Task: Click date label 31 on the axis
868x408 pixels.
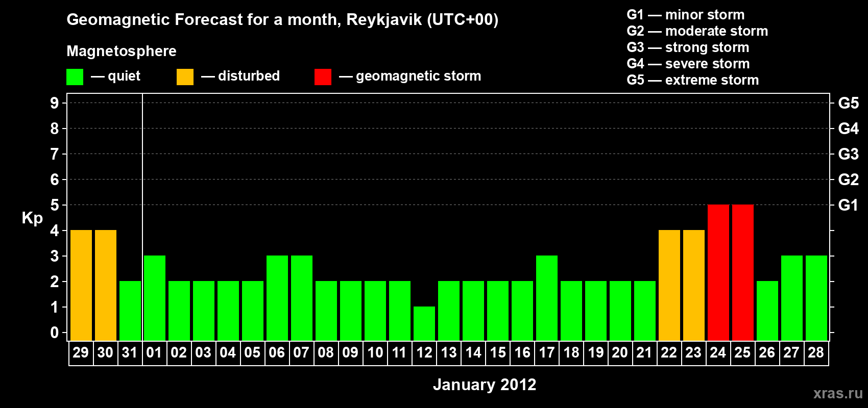Action: [x=130, y=352]
